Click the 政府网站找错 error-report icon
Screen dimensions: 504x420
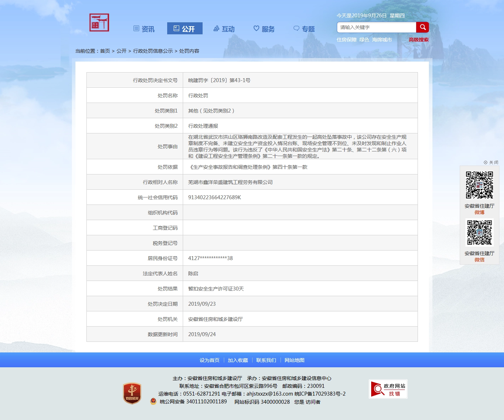pyautogui.click(x=388, y=389)
